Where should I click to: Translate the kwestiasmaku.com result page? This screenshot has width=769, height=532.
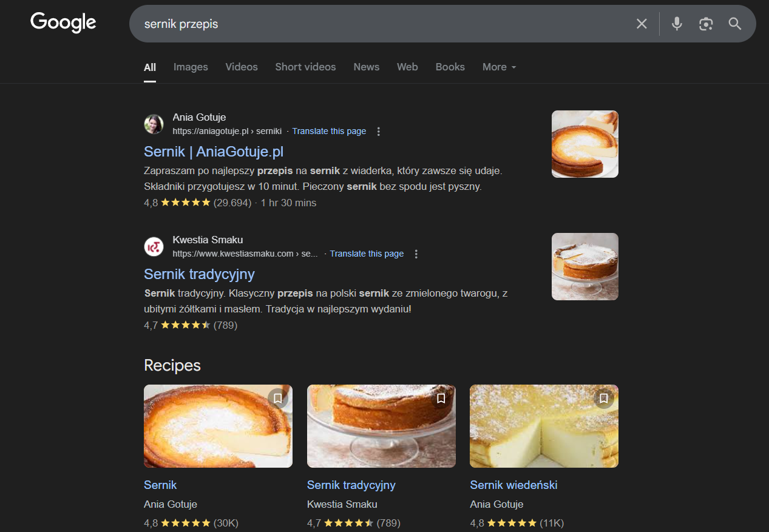(x=367, y=254)
